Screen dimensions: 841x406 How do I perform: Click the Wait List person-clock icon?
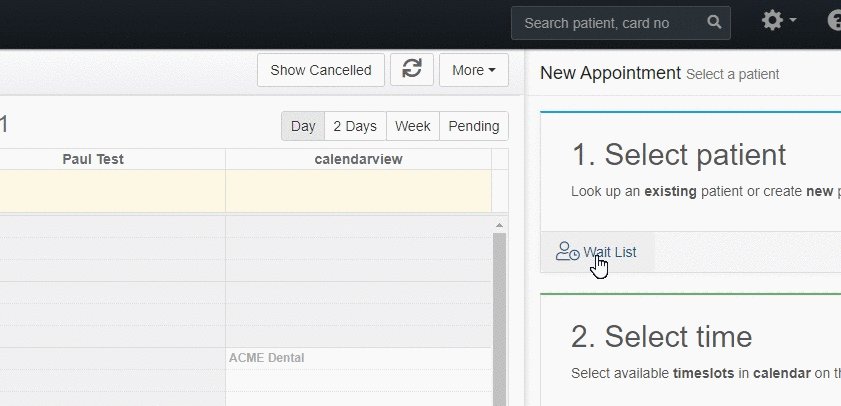coord(567,252)
